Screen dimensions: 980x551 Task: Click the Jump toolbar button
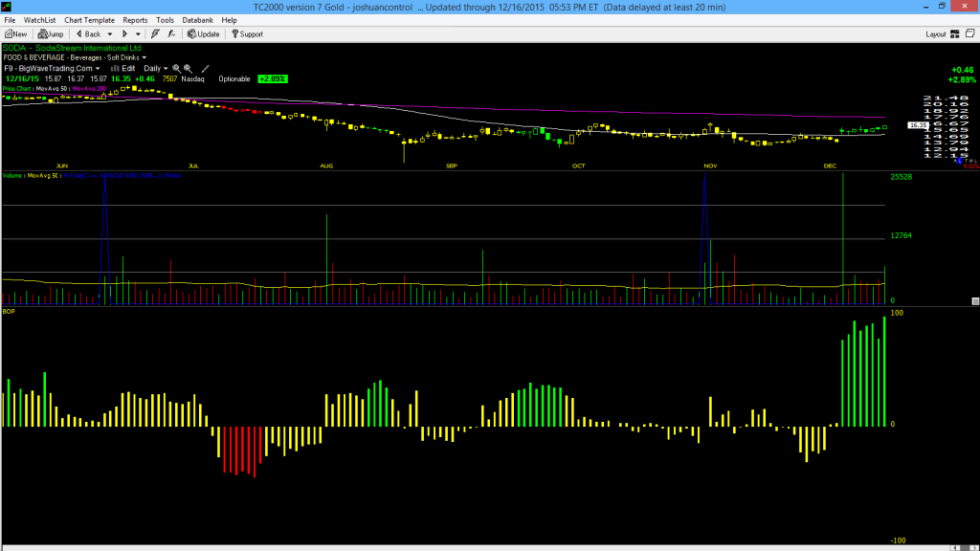click(51, 33)
